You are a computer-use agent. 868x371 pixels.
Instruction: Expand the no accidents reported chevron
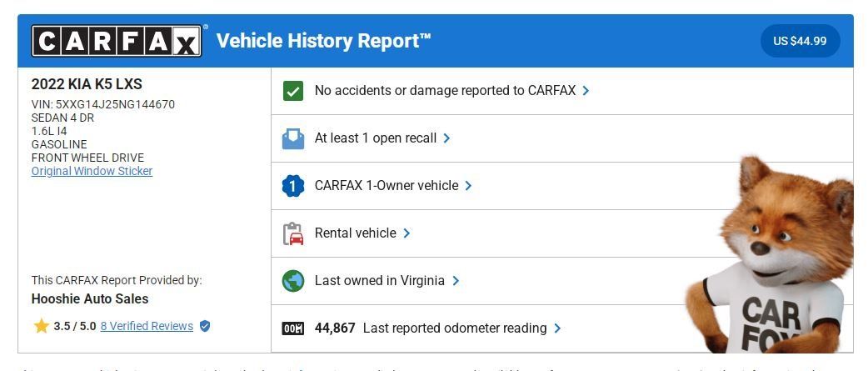pyautogui.click(x=586, y=91)
